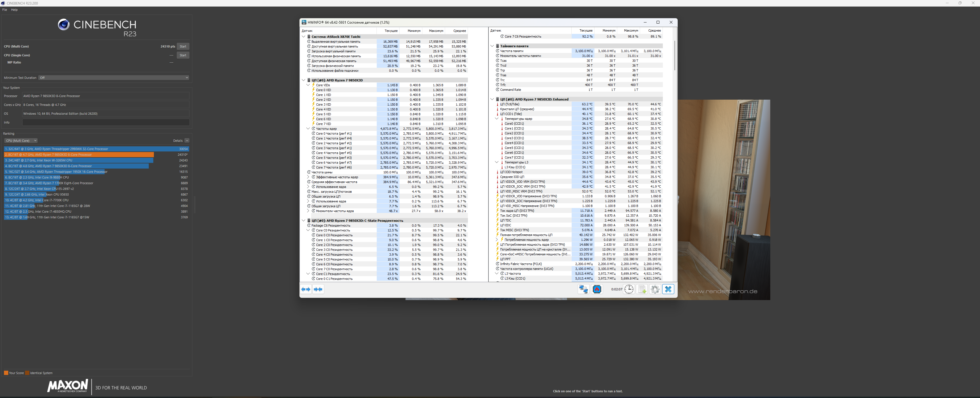Click the expand columns arrows icon

pyautogui.click(x=306, y=289)
